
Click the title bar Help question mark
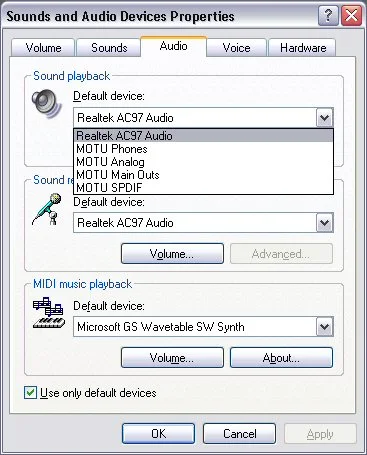click(328, 16)
